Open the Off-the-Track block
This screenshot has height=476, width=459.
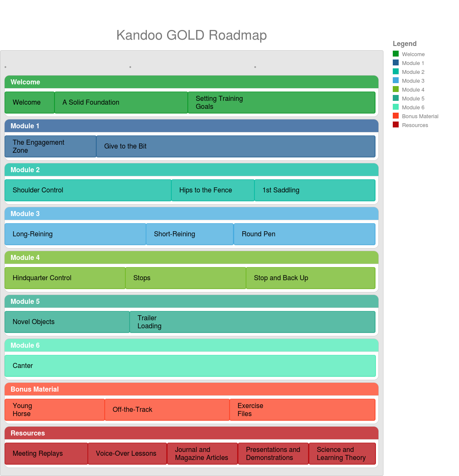167,410
